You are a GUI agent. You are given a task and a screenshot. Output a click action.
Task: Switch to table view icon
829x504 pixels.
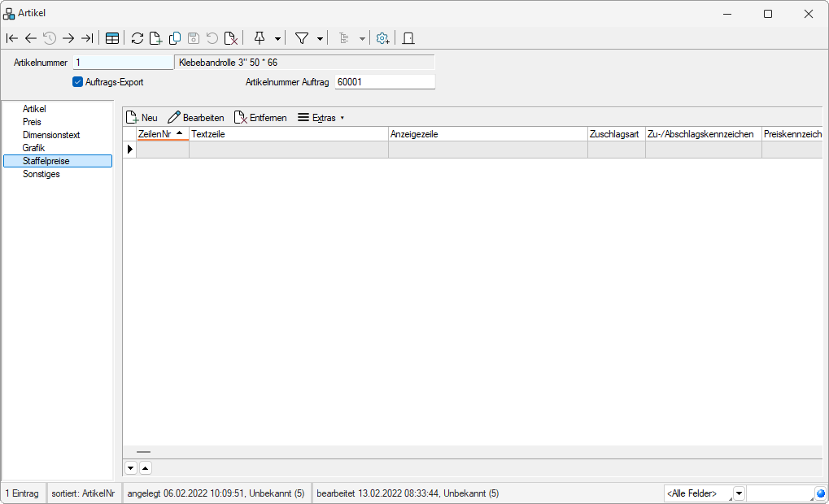(112, 38)
